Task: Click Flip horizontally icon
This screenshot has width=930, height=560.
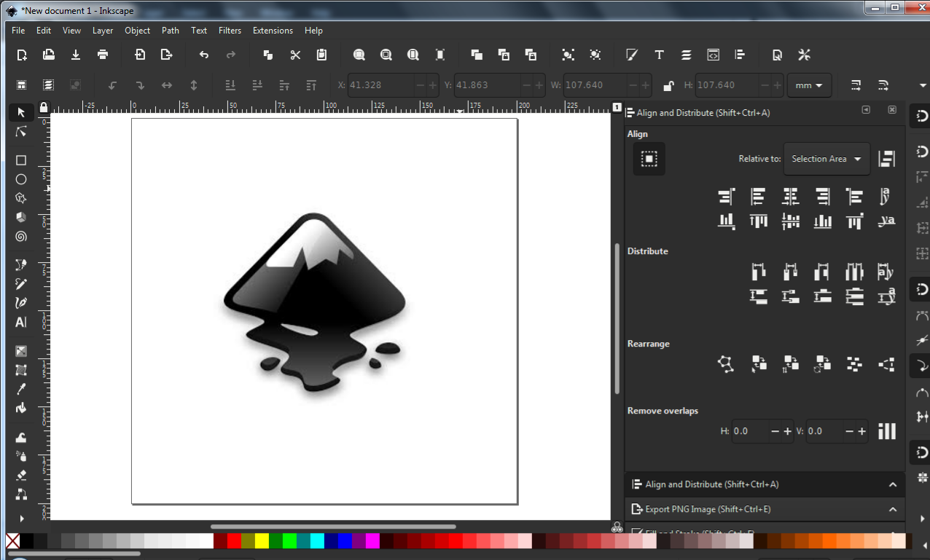Action: (x=167, y=85)
